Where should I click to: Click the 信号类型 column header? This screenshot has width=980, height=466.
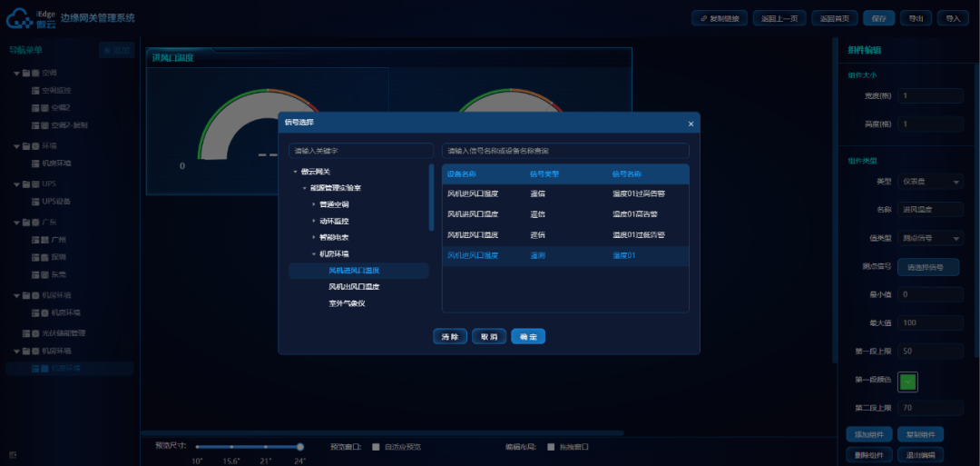tap(544, 174)
